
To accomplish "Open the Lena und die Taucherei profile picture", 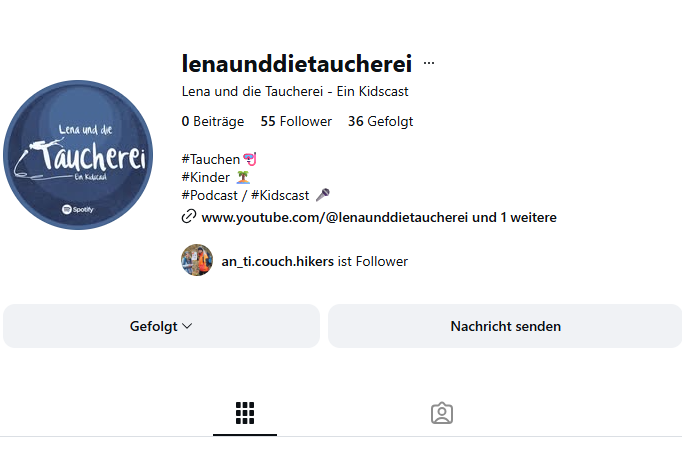I will click(x=78, y=155).
